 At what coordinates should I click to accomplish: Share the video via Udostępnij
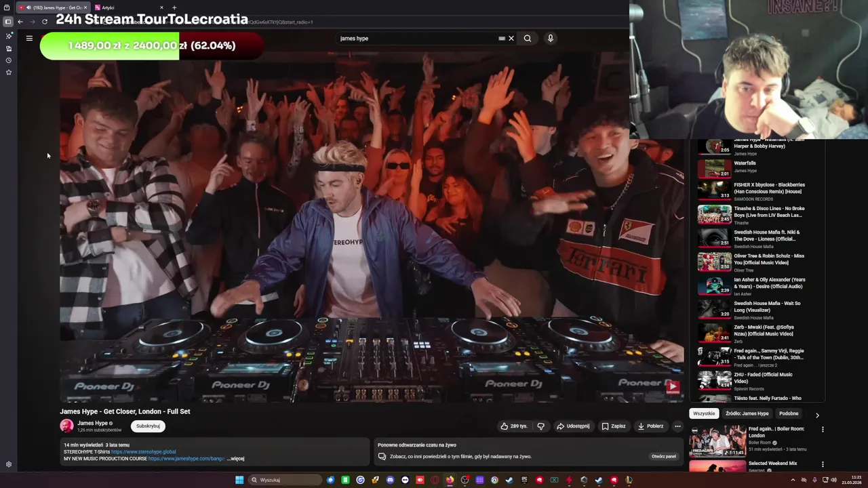[x=573, y=426]
